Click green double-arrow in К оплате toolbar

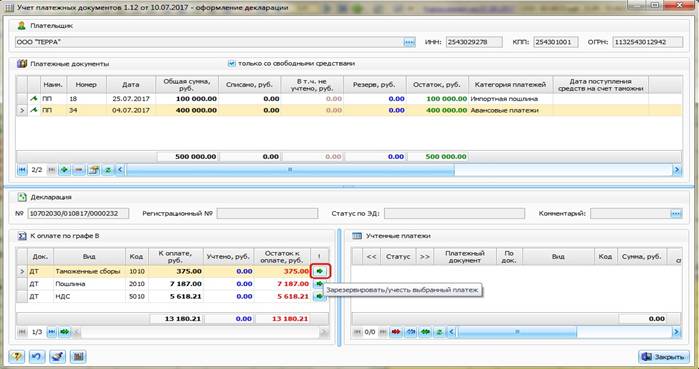[x=65, y=332]
